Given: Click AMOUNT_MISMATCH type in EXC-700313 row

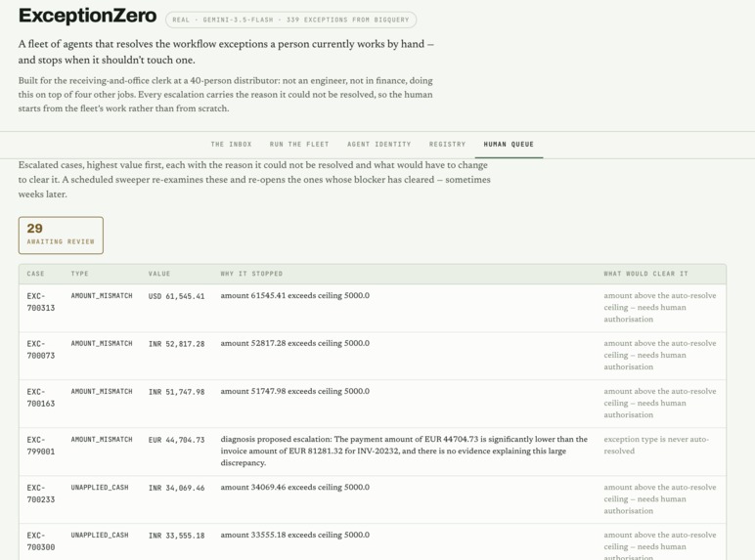Looking at the screenshot, I should pos(102,296).
